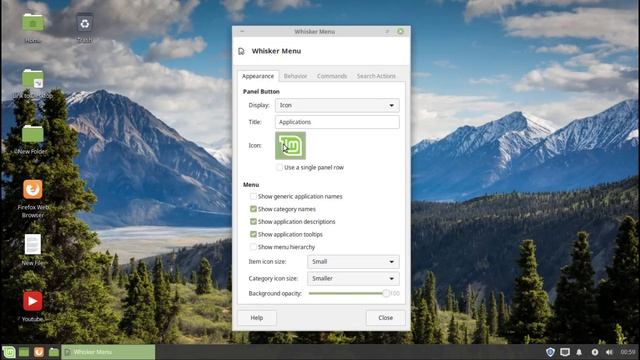Click the Linux Mint icon chooser button
The width and height of the screenshot is (640, 360).
(290, 145)
